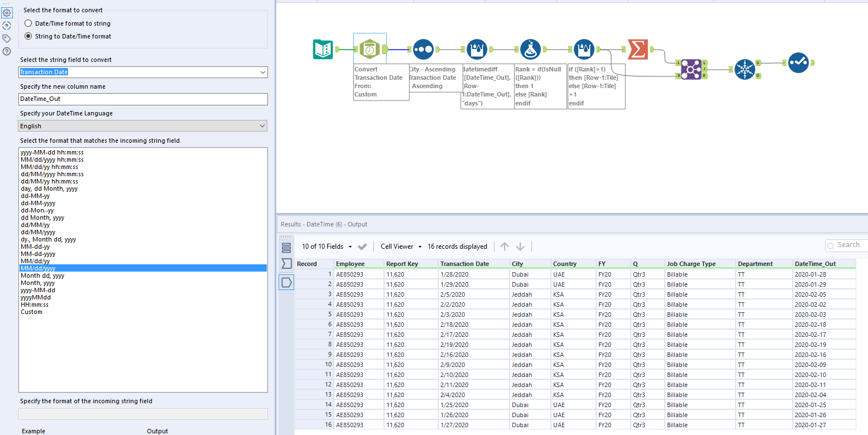Click the Transaction Date column header

coord(464,264)
